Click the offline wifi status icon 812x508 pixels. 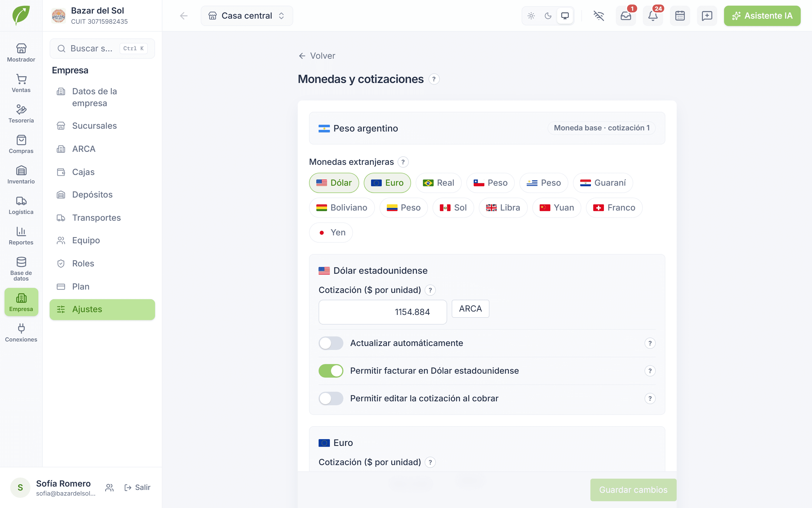[599, 16]
